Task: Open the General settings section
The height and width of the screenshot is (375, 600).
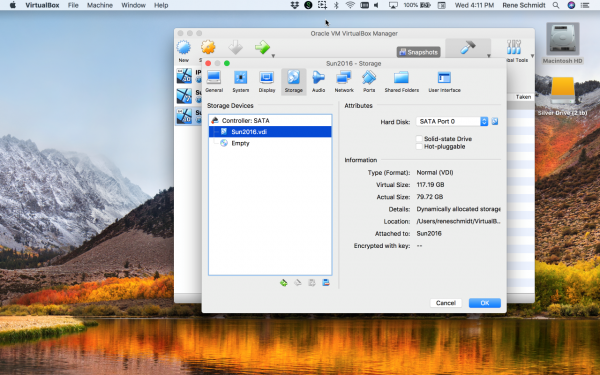Action: pyautogui.click(x=214, y=82)
